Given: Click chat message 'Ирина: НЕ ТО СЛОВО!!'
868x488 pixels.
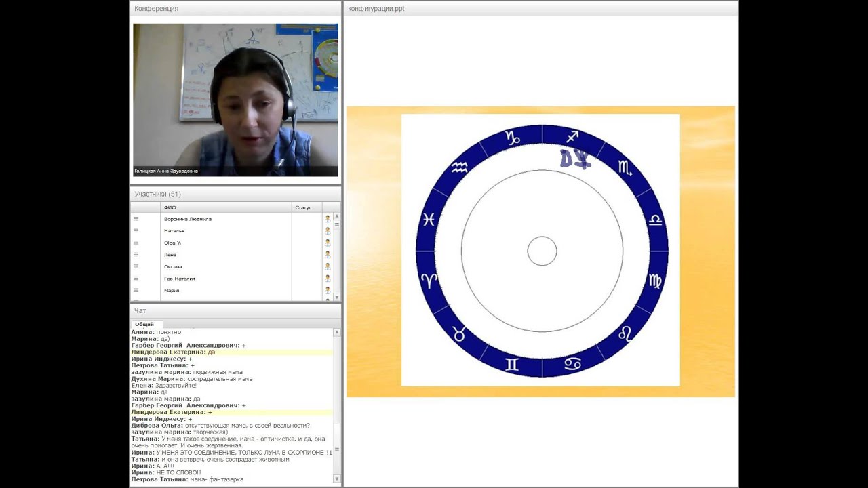Looking at the screenshot, I should tap(166, 472).
